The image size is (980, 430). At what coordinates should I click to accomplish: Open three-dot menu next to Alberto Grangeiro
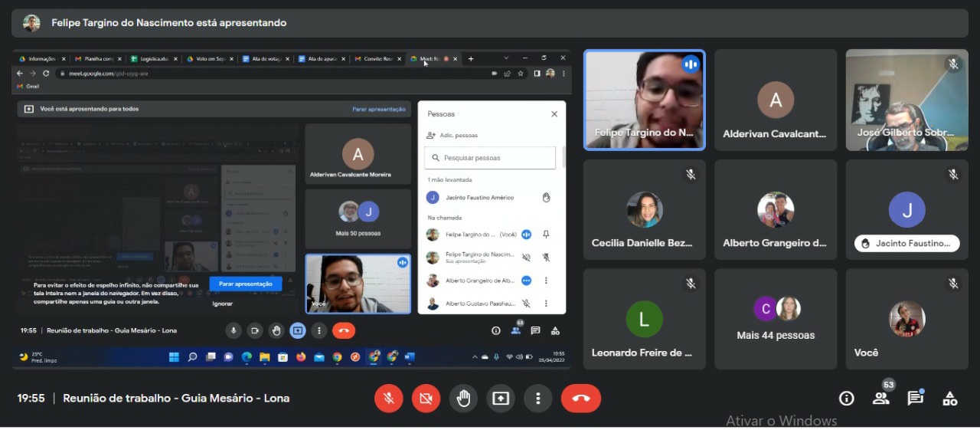(x=546, y=281)
